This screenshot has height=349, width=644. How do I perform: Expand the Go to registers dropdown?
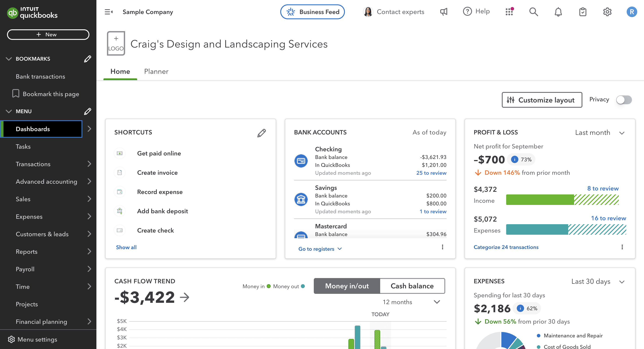[x=320, y=249]
